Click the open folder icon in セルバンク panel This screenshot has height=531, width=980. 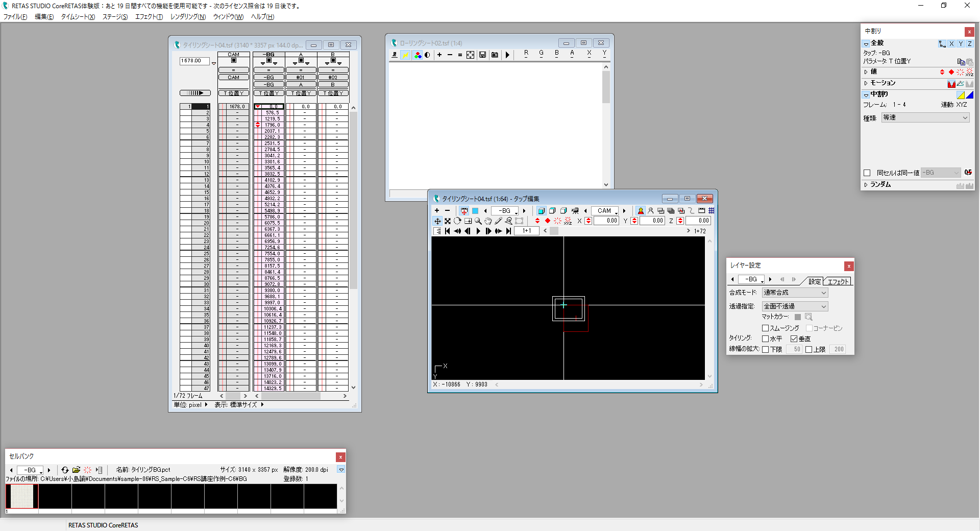pyautogui.click(x=76, y=470)
